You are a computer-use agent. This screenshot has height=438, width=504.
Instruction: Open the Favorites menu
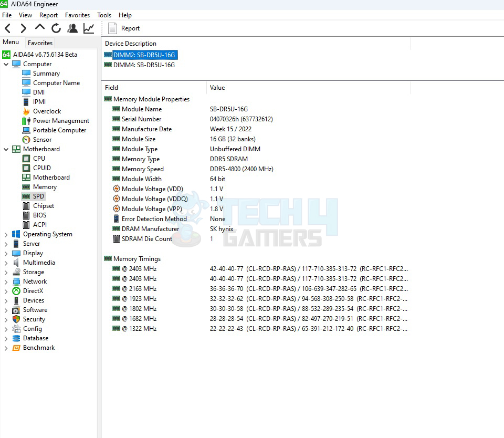point(78,15)
